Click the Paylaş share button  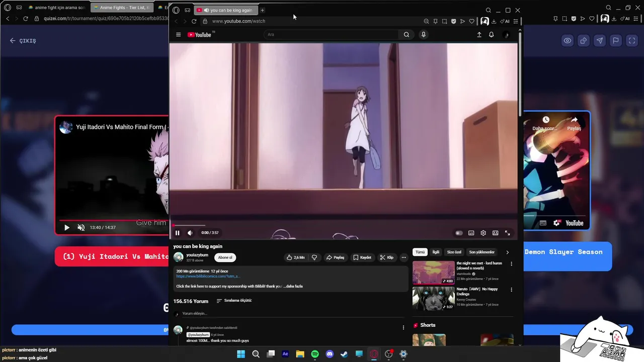pyautogui.click(x=335, y=257)
